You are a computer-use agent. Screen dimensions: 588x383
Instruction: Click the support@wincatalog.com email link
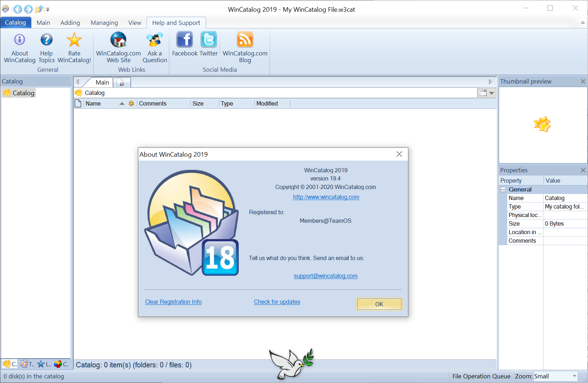tap(325, 276)
